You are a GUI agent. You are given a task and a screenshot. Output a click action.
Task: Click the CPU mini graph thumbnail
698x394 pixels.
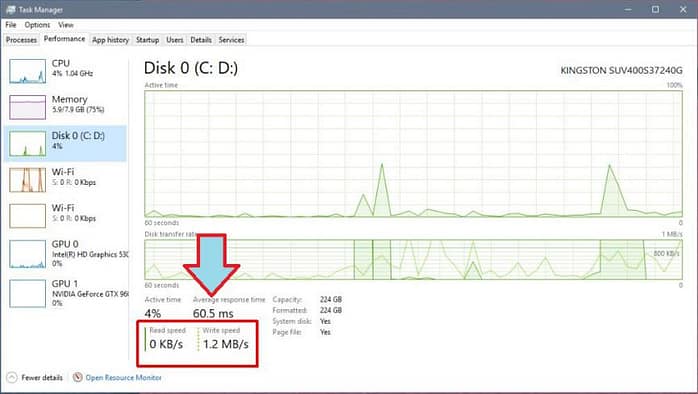(28, 71)
